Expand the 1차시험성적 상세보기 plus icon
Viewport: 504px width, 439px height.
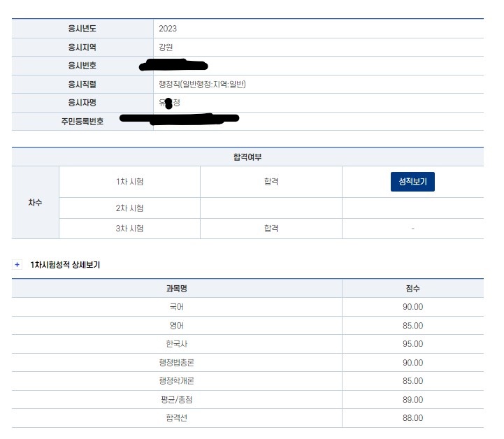[17, 265]
